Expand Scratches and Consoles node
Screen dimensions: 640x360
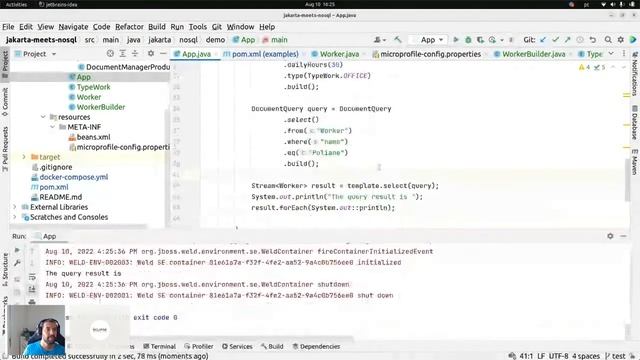click(15, 217)
